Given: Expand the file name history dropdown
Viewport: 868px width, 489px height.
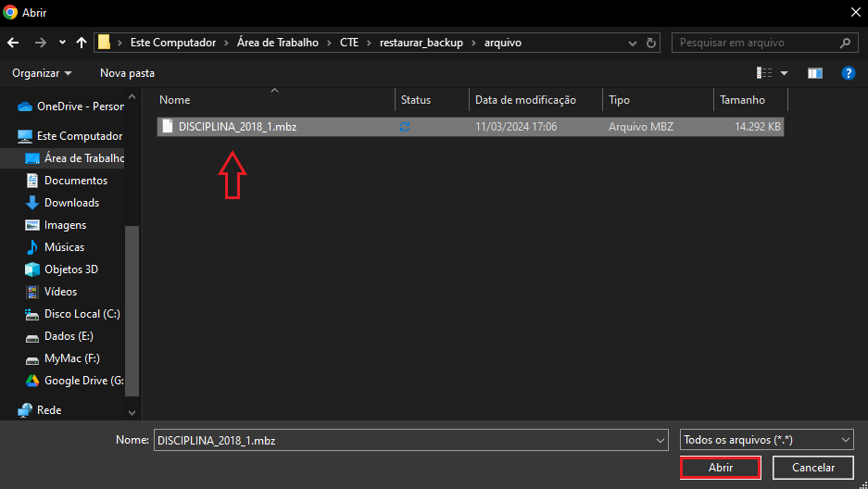Looking at the screenshot, I should click(x=660, y=441).
